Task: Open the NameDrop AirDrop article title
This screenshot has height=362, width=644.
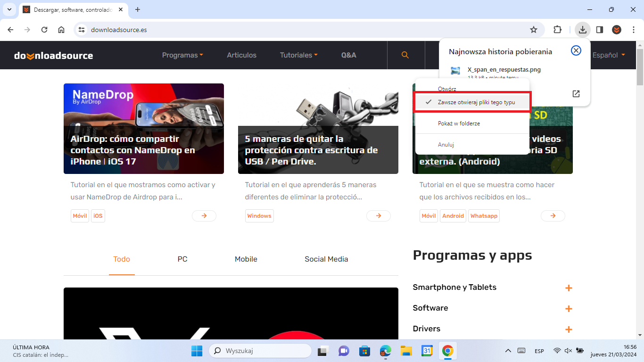Action: [x=133, y=150]
